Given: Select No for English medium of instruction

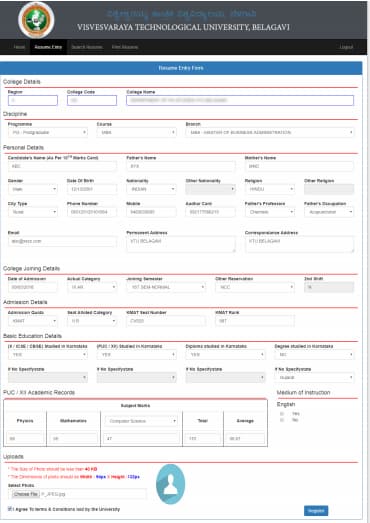Looking at the screenshot, I should 282,420.
